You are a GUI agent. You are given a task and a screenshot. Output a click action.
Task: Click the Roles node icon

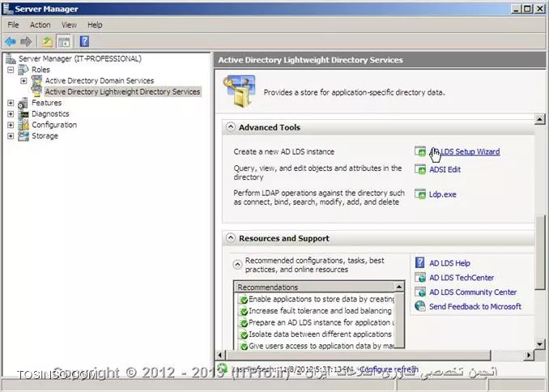[23, 70]
